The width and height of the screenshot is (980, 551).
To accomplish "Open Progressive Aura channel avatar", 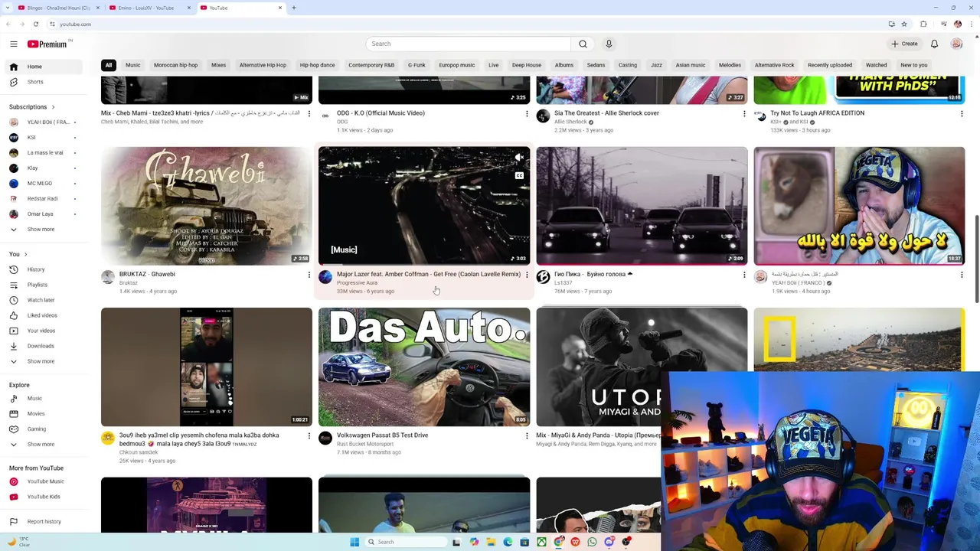I will point(325,277).
